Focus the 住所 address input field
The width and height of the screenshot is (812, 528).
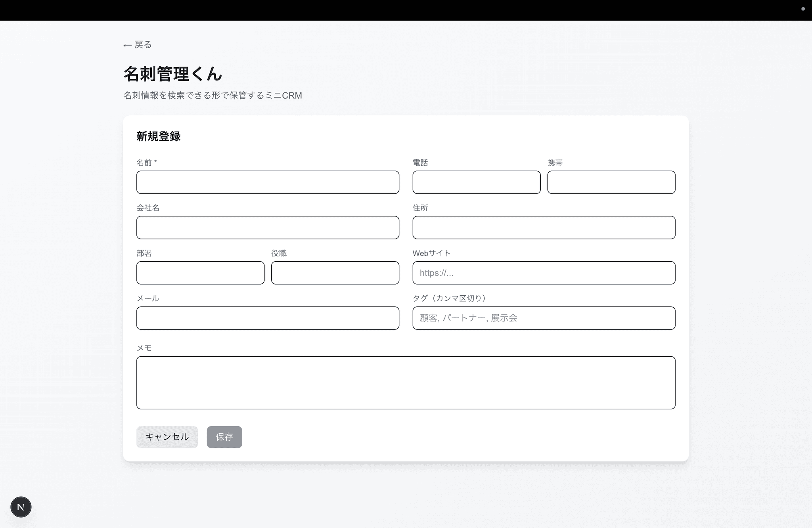[544, 228]
